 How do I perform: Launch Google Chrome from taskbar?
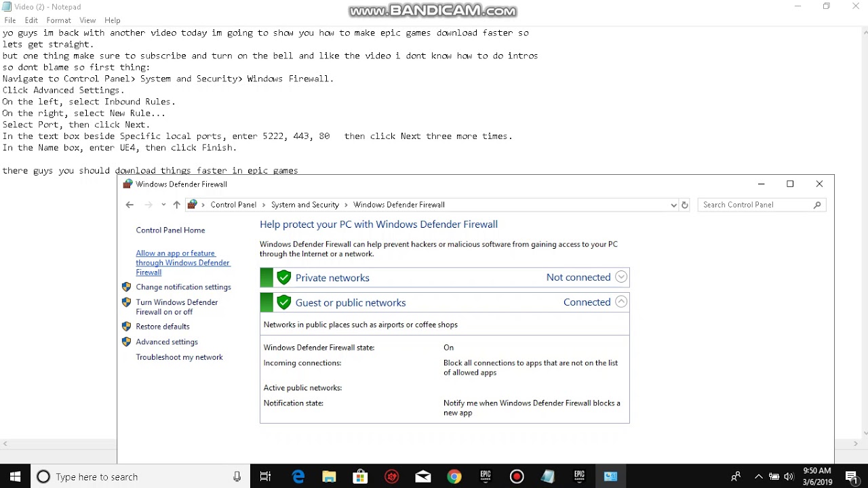coord(454,476)
